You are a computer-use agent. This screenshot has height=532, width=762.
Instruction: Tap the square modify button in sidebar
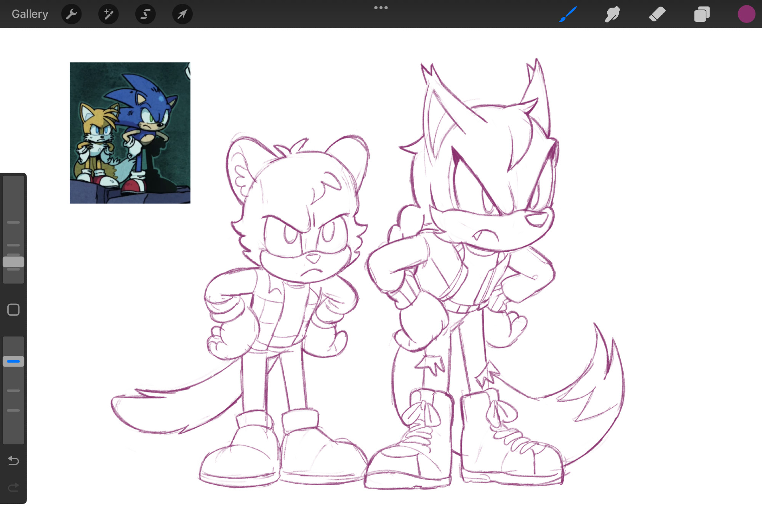13,310
